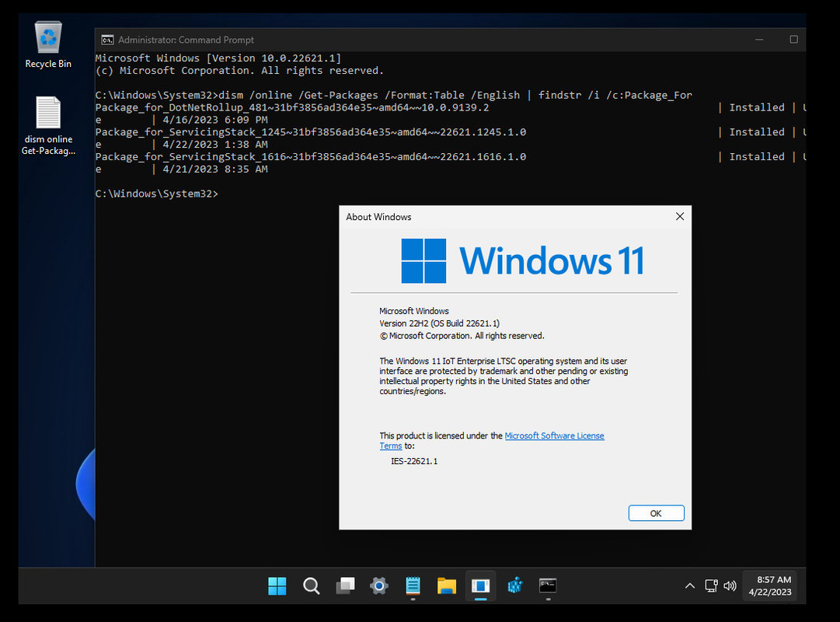Viewport: 840px width, 622px height.
Task: Click the Windows 11 logo image
Action: click(522, 260)
